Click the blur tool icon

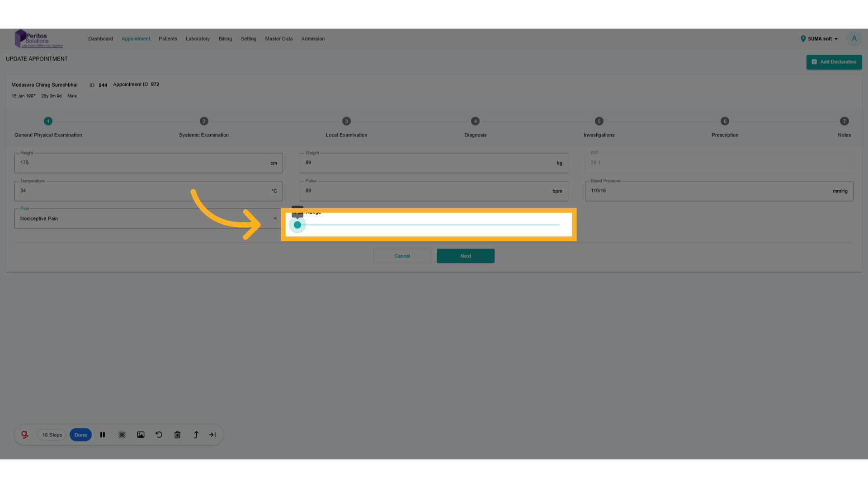coord(122,435)
